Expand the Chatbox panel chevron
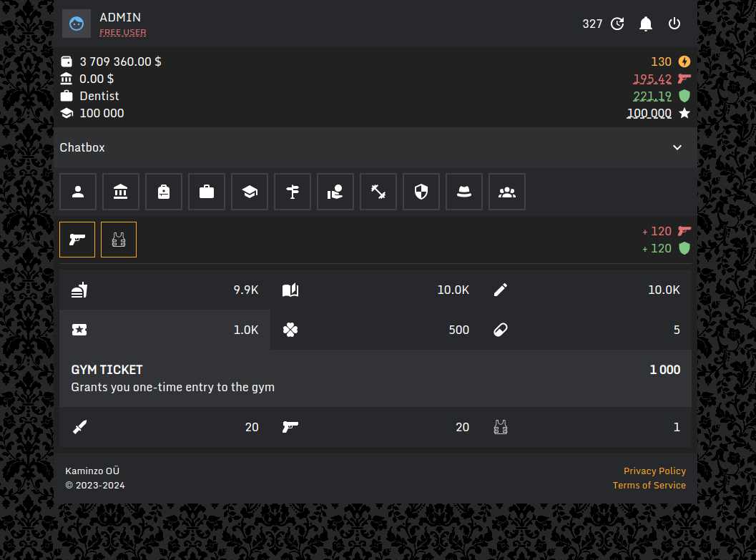This screenshot has width=756, height=560. 677,147
